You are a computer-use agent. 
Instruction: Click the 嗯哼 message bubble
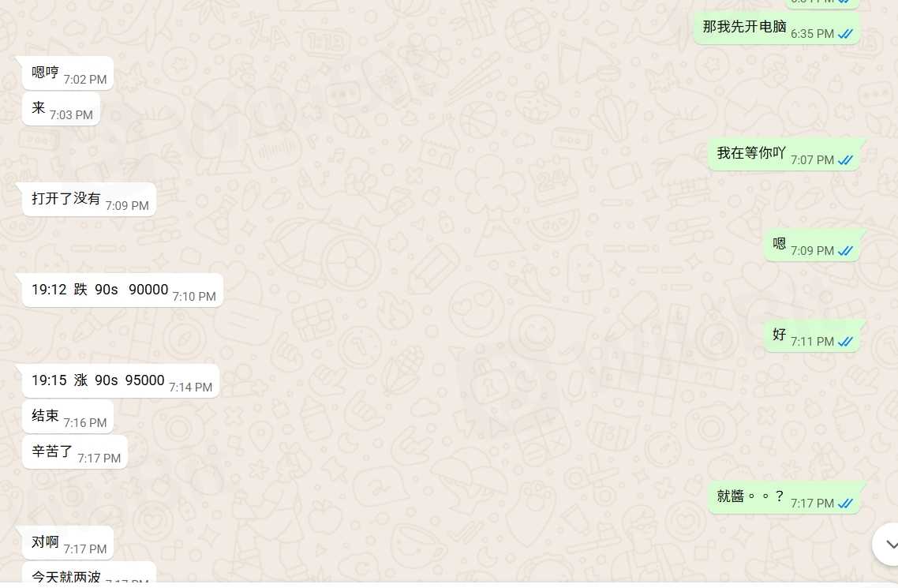[68, 73]
